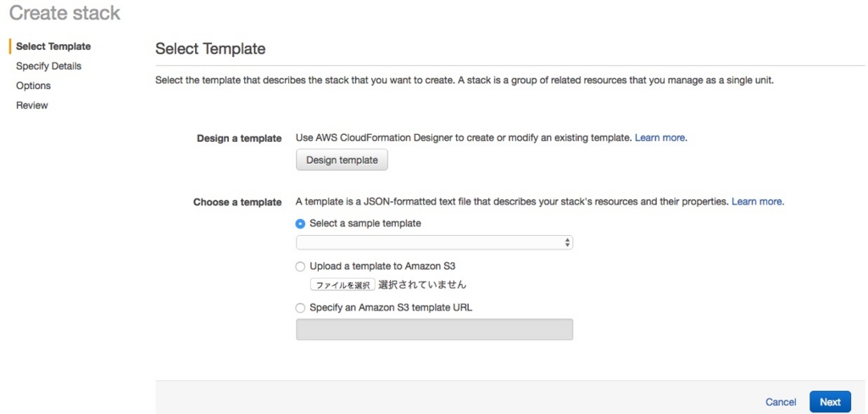Click the "Design a template" section label

click(239, 138)
